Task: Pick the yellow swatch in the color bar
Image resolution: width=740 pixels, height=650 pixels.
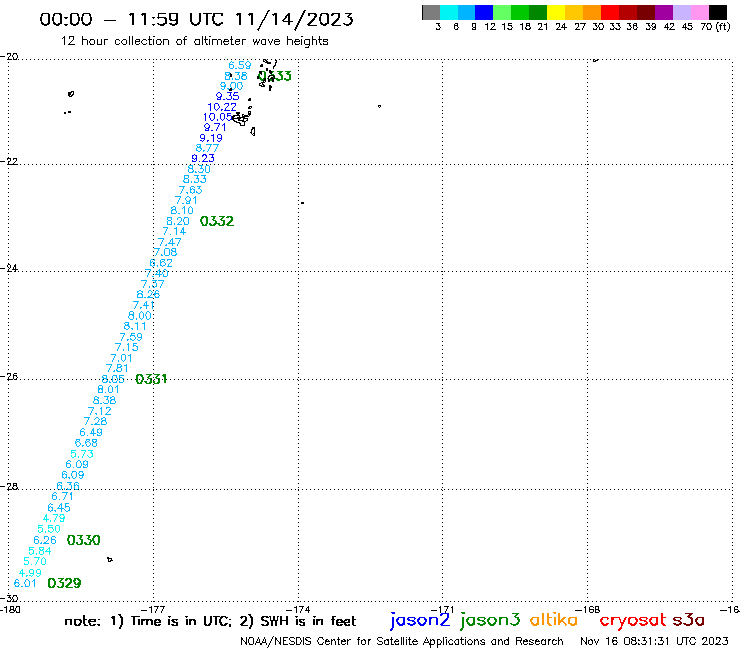Action: coord(556,12)
